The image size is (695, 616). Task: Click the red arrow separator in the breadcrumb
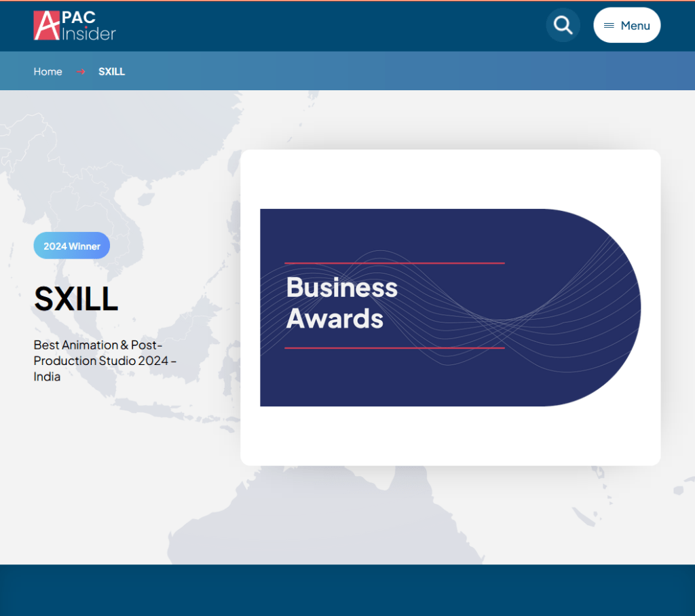79,71
